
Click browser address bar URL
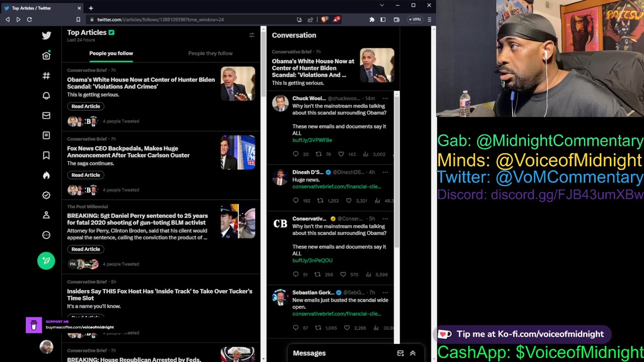(x=160, y=20)
